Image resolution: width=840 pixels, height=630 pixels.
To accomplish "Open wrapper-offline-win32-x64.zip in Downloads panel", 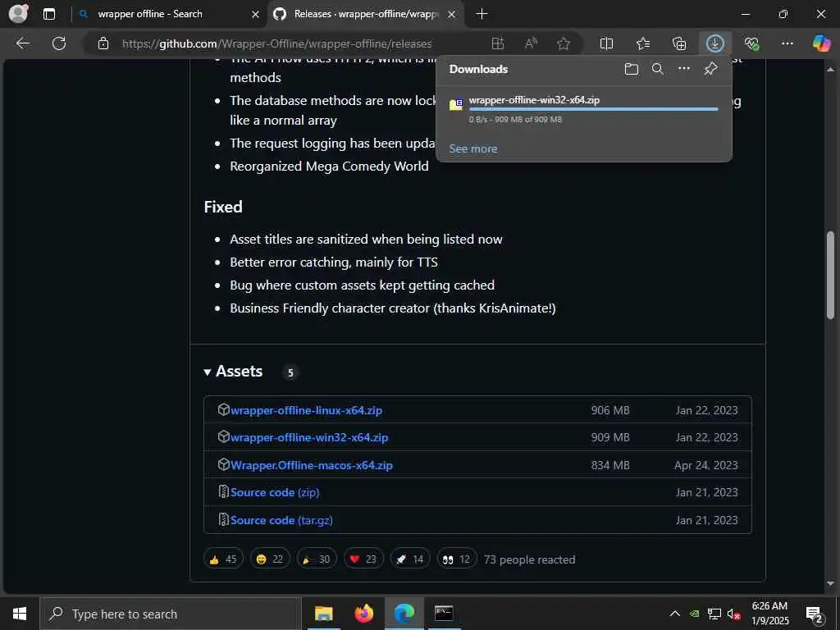I will click(534, 99).
